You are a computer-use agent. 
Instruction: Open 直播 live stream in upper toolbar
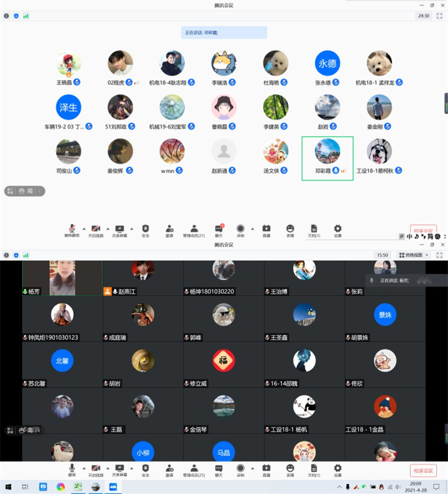pyautogui.click(x=266, y=229)
